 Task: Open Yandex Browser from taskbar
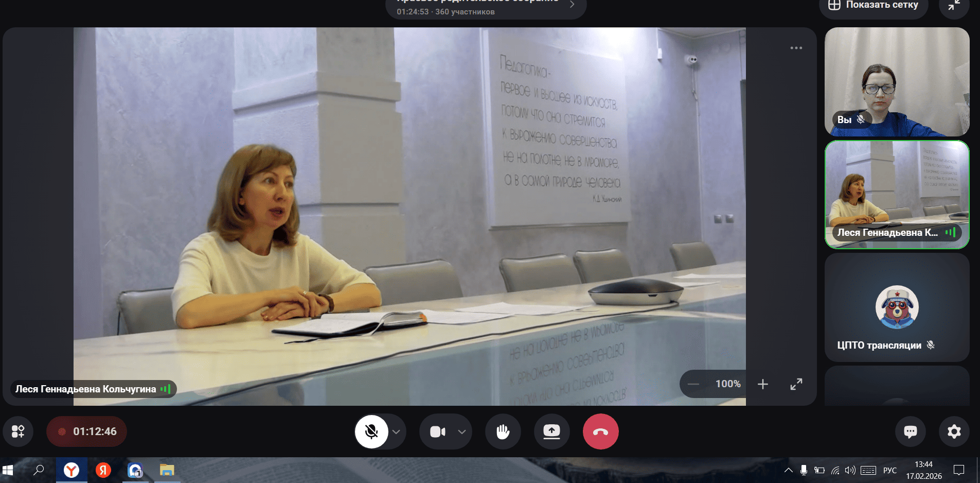tap(72, 470)
